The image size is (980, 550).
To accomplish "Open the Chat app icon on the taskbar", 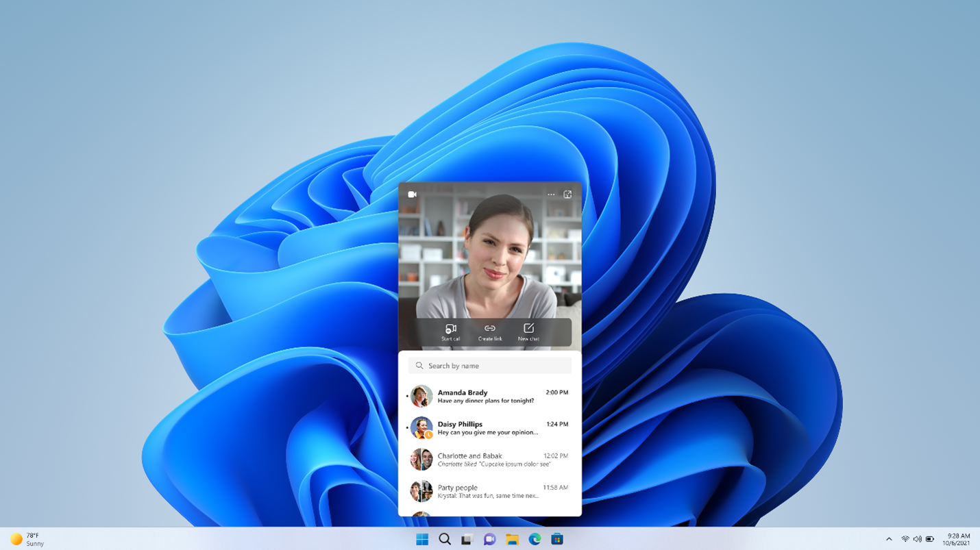I will tap(489, 539).
